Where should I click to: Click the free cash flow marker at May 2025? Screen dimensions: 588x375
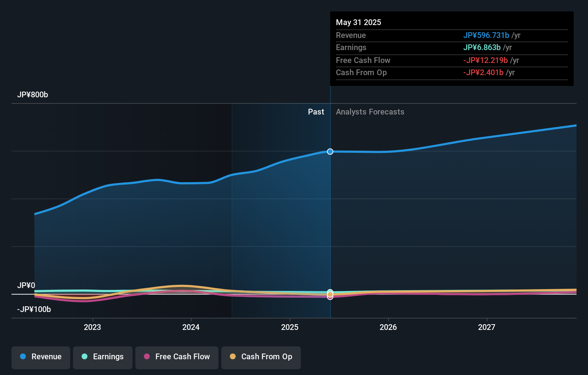[330, 297]
